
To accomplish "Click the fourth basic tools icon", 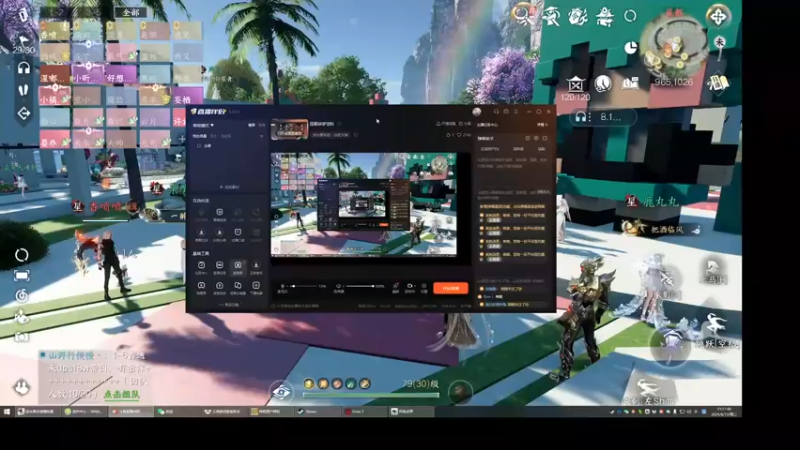I will pyautogui.click(x=256, y=265).
